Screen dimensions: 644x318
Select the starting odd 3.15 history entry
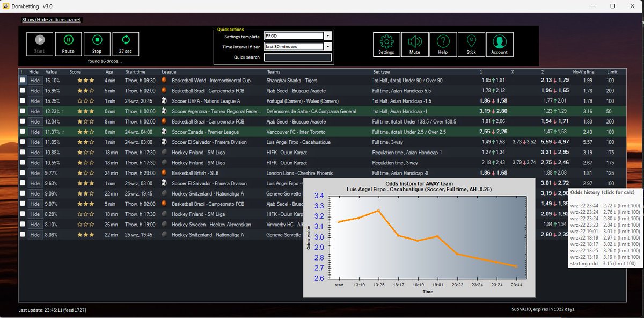(x=603, y=264)
